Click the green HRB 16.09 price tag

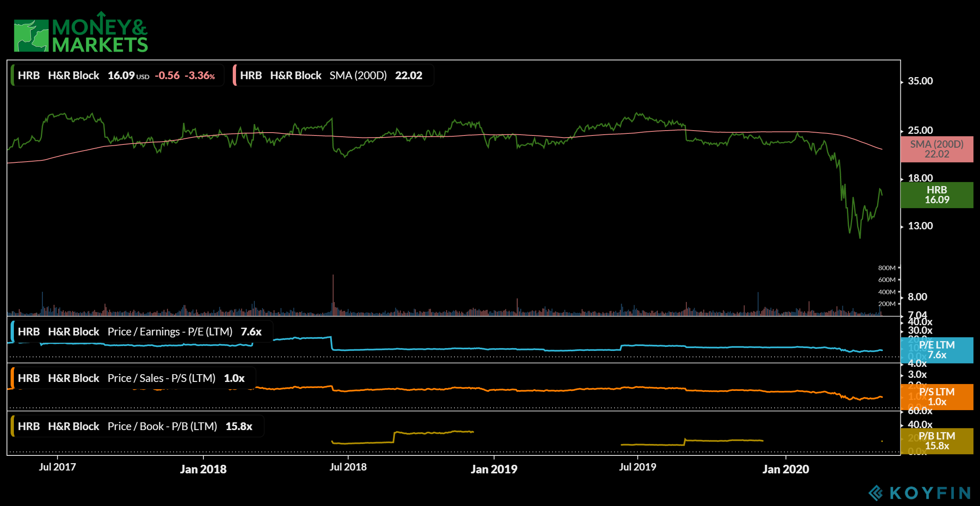coord(937,195)
